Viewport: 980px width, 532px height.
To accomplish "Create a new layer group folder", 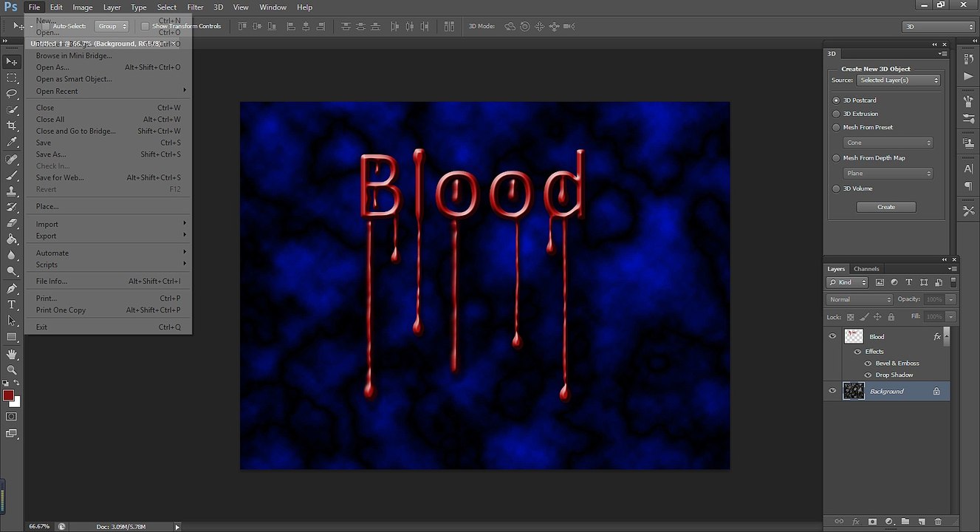I will point(905,522).
